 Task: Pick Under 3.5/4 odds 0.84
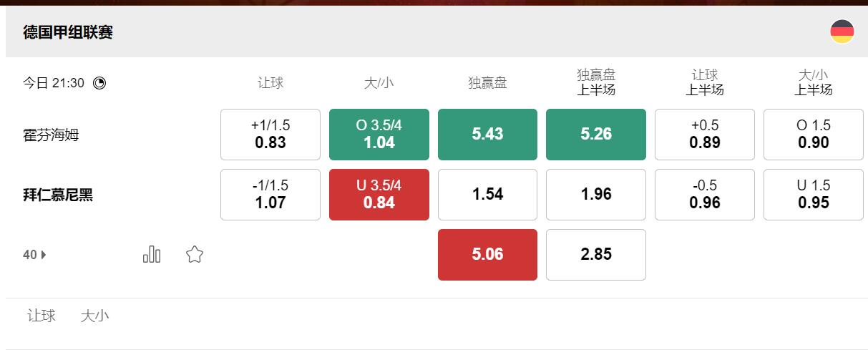click(x=379, y=195)
